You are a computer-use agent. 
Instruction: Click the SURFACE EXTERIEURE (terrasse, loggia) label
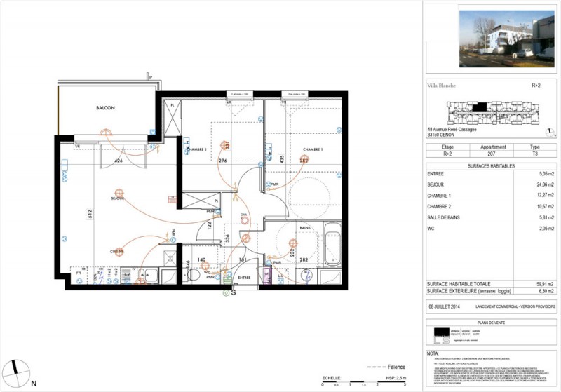coord(468,291)
